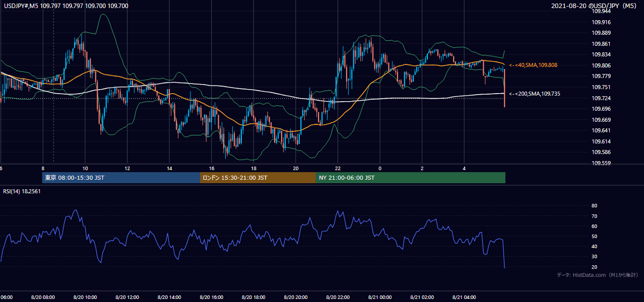Select the 8/20 10:00 date label
644x302 pixels.
click(85, 297)
